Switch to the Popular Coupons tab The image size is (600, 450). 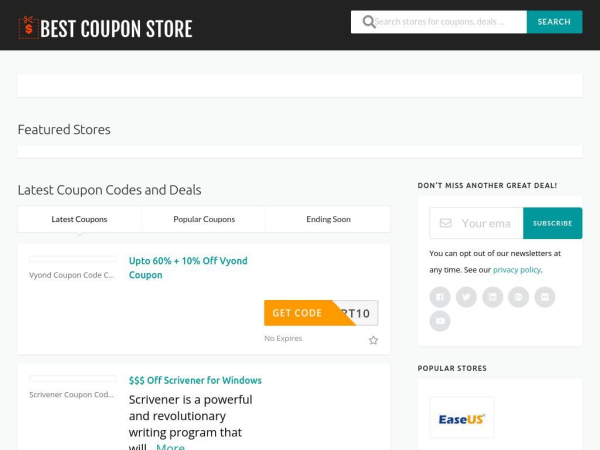point(204,219)
